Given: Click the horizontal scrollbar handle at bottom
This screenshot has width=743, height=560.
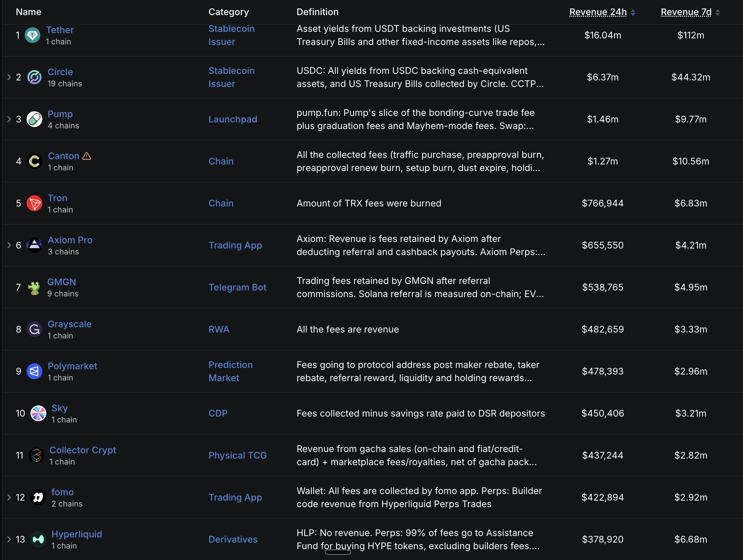Looking at the screenshot, I should coord(338,552).
